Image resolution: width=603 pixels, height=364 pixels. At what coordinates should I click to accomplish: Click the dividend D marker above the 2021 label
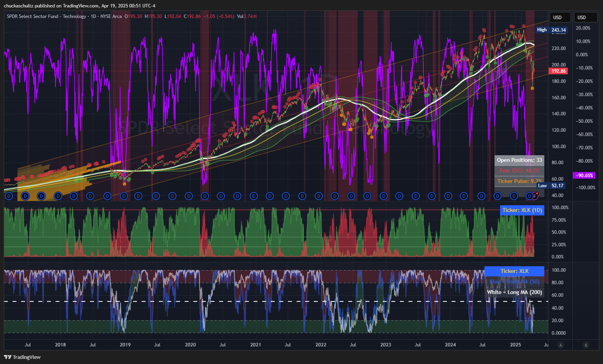click(254, 196)
